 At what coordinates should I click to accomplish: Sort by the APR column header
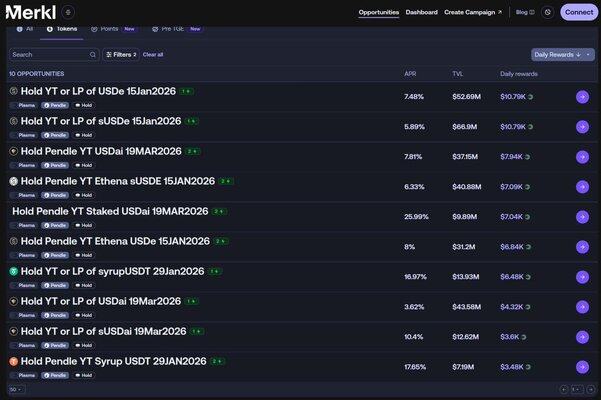[410, 74]
